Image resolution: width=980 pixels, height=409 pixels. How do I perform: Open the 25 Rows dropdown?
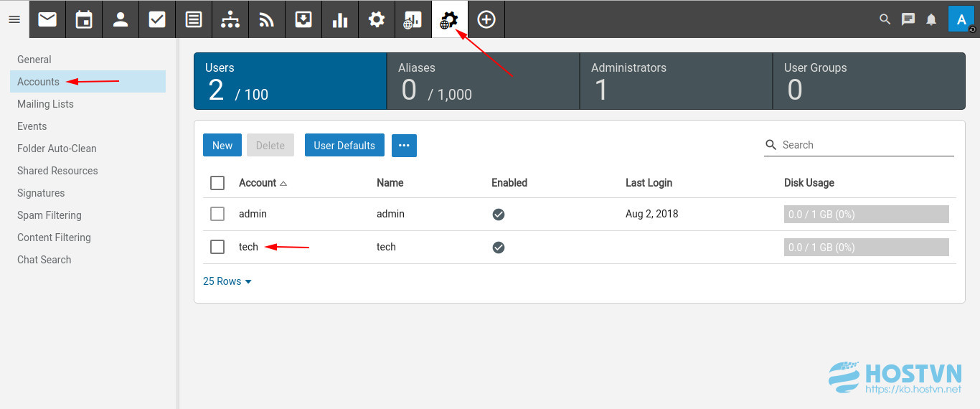click(227, 281)
